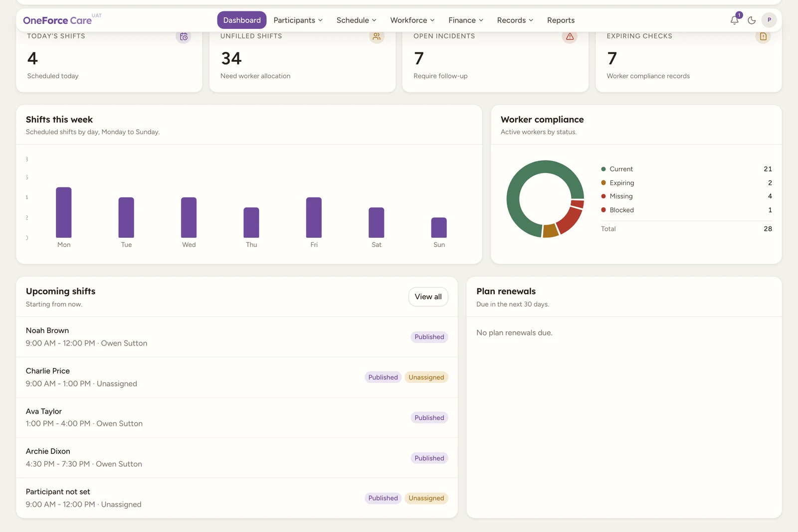Click the Sun bar in chart
This screenshot has width=798, height=532.
click(439, 227)
